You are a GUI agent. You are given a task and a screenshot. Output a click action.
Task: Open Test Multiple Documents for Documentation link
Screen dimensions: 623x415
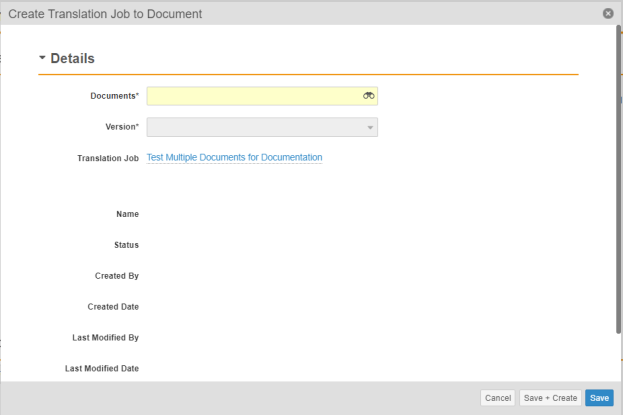click(234, 157)
